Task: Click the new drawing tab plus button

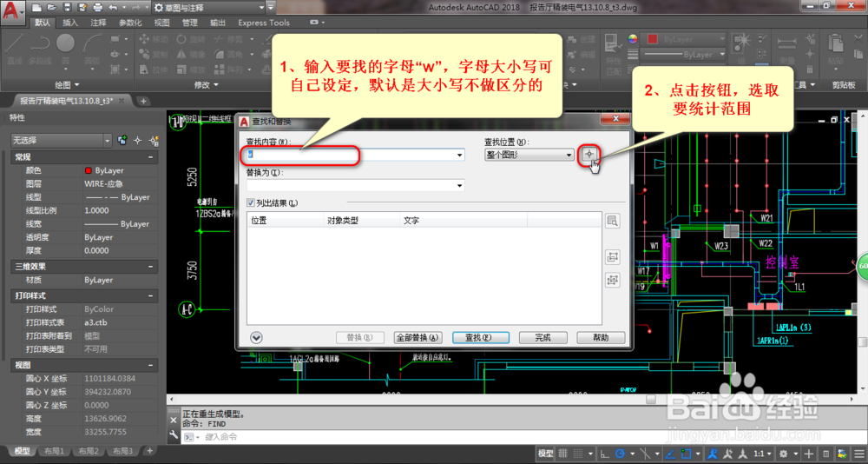Action: click(143, 101)
